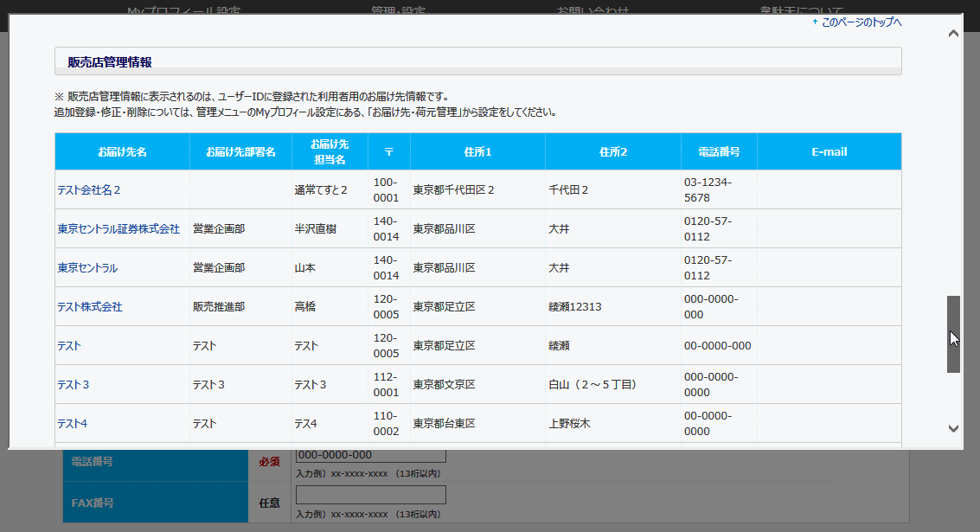
Task: Click the dialog's vertical scrollbar thumb
Action: click(953, 334)
